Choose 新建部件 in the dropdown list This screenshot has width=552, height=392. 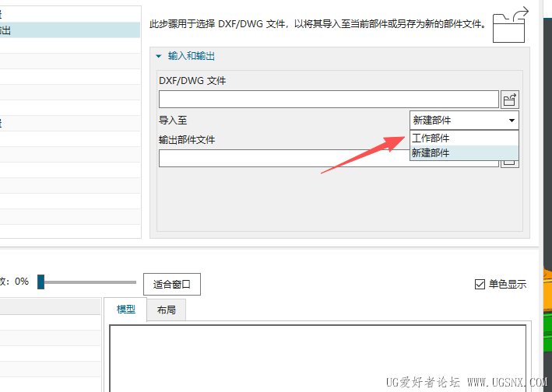[x=464, y=153]
